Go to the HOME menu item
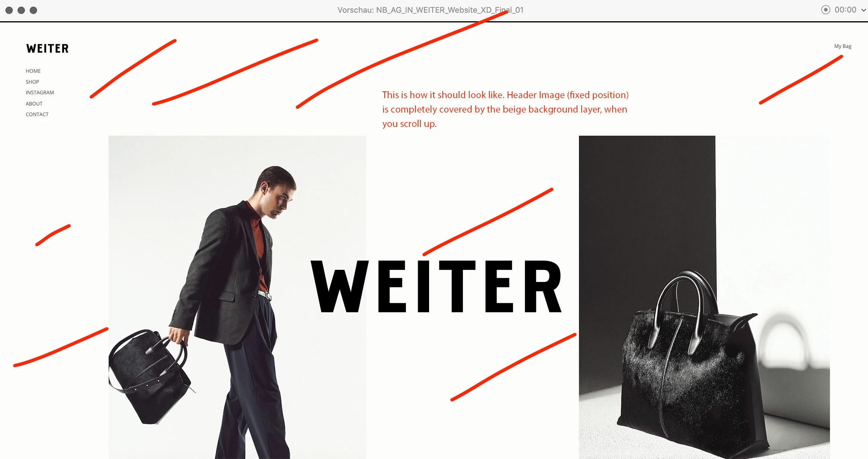This screenshot has width=868, height=459. coord(33,71)
